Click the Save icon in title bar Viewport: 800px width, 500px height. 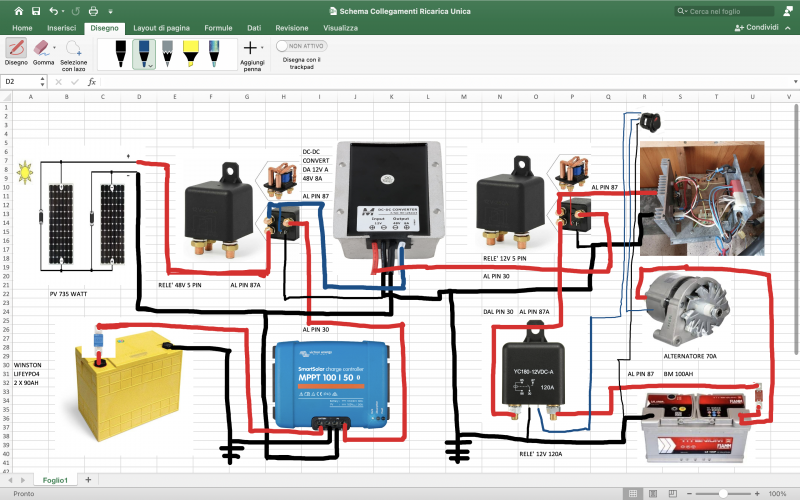[x=36, y=11]
